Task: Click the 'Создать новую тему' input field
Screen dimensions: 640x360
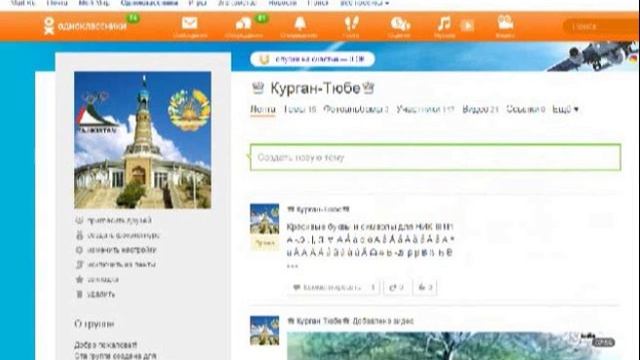Action: tap(436, 157)
